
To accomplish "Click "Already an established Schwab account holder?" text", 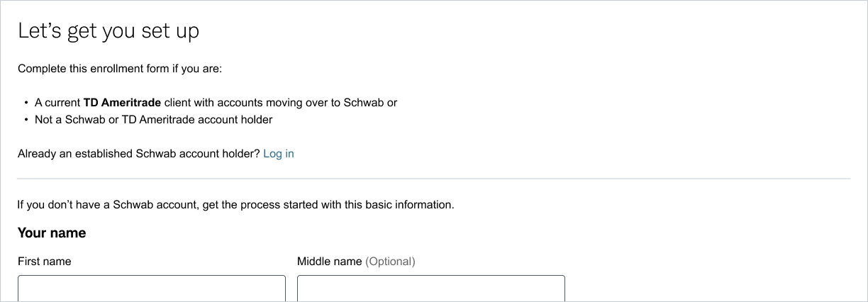I will point(139,154).
